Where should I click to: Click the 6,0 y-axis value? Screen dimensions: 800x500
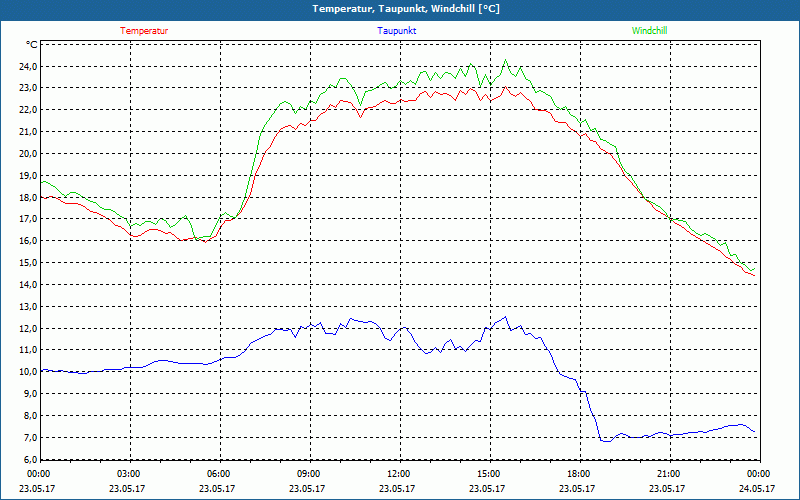click(29, 459)
